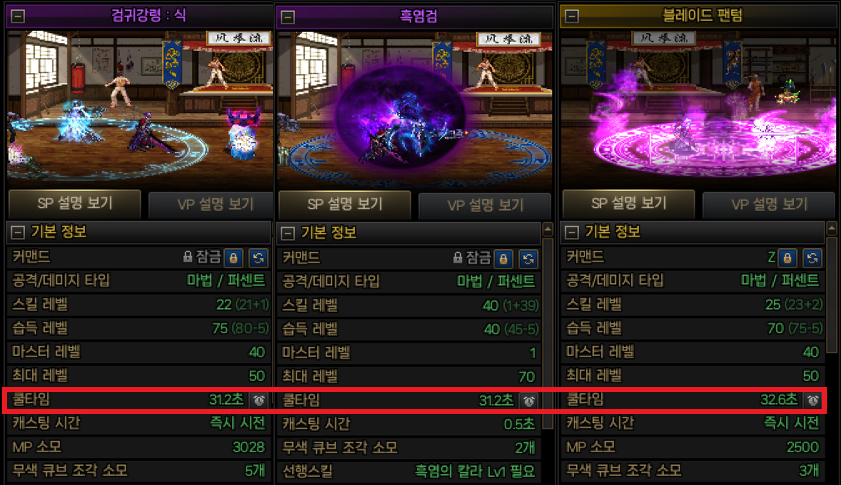
Task: Click the 32.6초 cooldown clock icon
Action: (813, 400)
